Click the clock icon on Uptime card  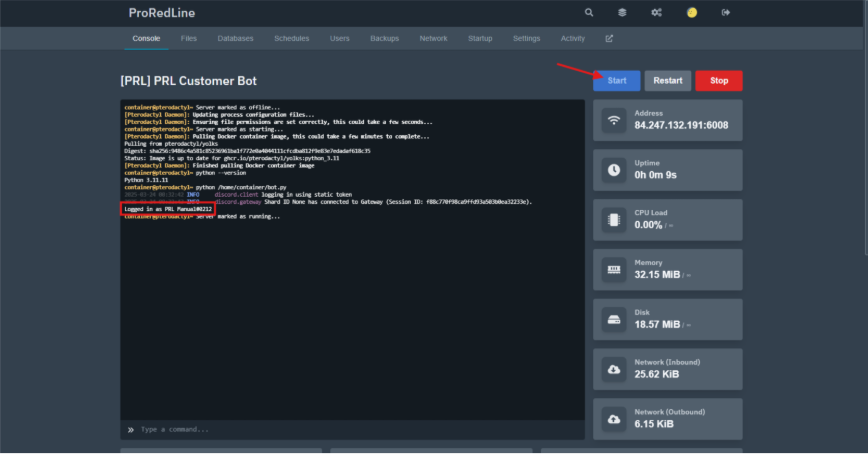614,170
